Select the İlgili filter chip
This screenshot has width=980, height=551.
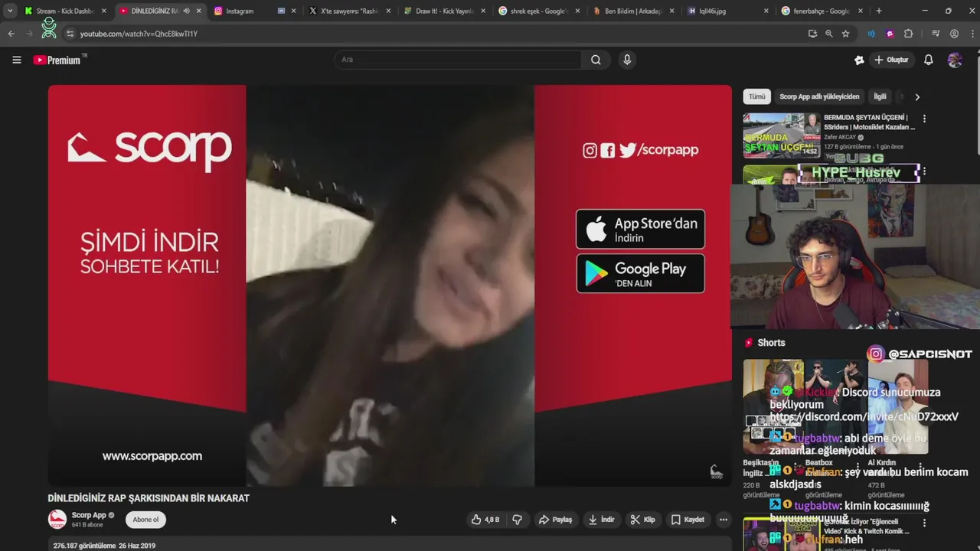(880, 96)
